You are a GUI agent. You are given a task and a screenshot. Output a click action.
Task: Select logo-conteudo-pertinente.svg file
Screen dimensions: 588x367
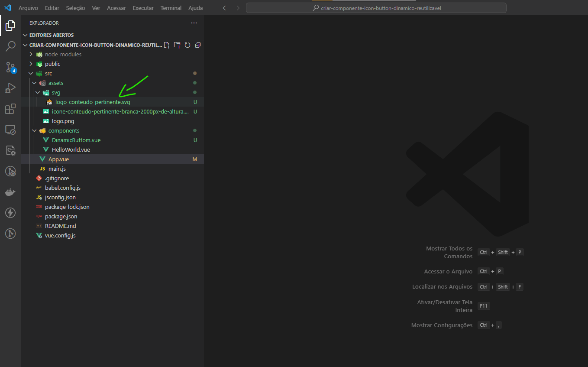[92, 102]
